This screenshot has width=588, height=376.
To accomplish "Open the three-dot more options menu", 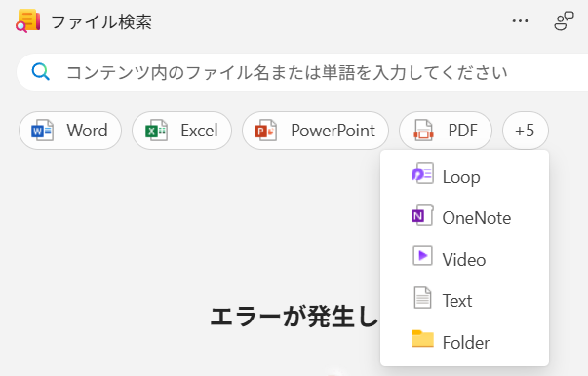I will click(x=520, y=21).
